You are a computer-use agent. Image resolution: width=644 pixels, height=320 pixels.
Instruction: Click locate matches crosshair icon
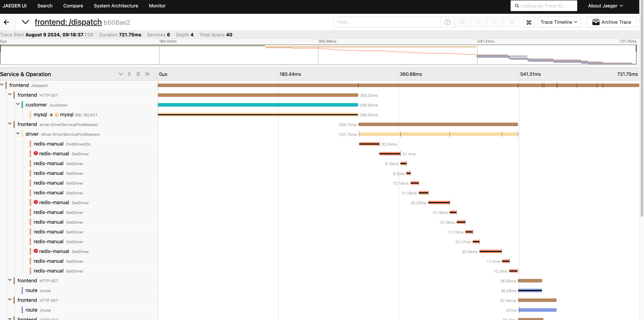click(462, 22)
